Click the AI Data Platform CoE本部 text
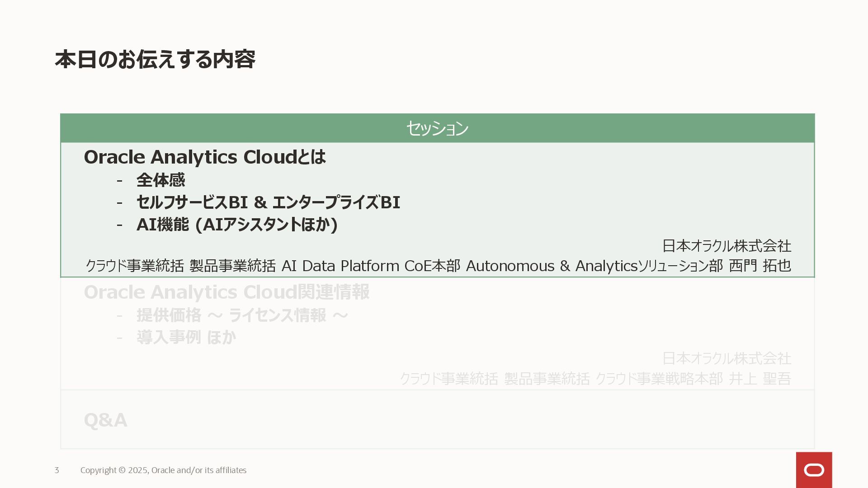The height and width of the screenshot is (488, 868). (x=371, y=266)
